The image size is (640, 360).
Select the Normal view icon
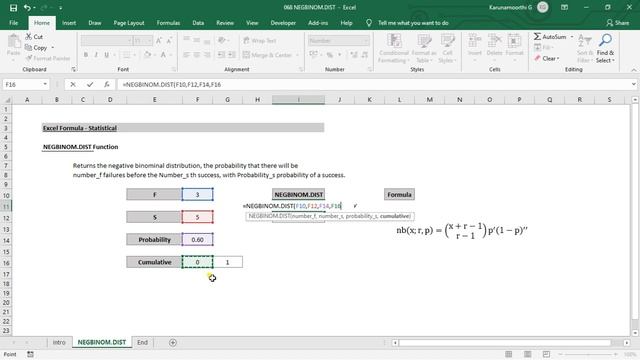coord(509,354)
